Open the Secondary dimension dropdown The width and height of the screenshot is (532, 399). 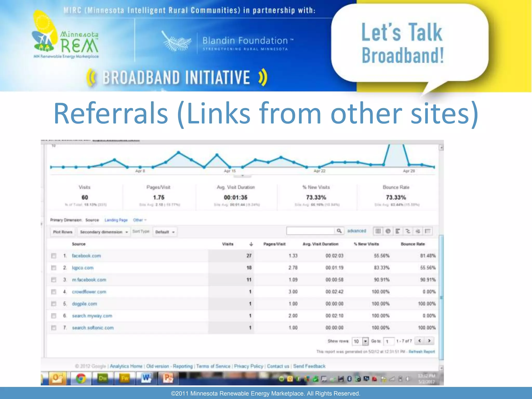(x=104, y=232)
